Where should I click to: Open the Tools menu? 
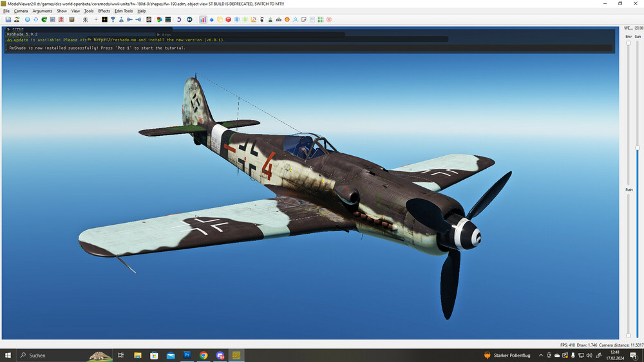(89, 11)
